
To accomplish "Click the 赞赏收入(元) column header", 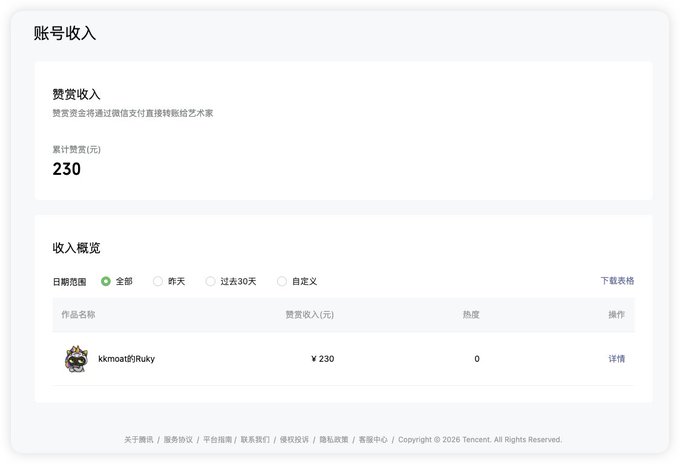I will [310, 314].
